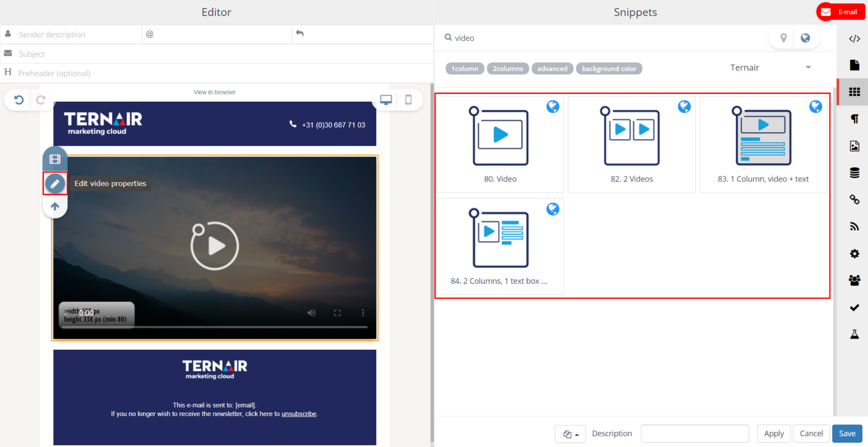This screenshot has height=447, width=868.
Task: Click the Sender description field
Action: point(71,34)
